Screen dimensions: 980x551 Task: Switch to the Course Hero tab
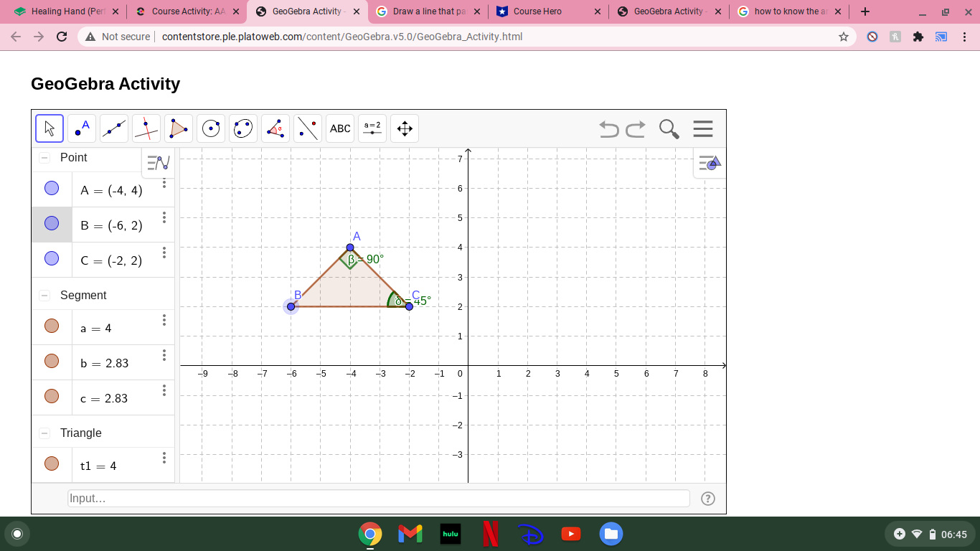pos(537,11)
